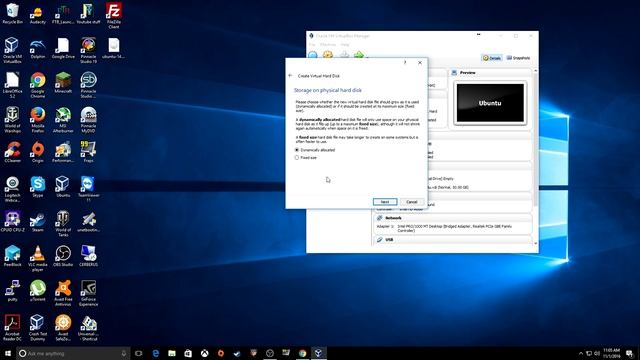Screen dimensions: 640x360
Task: Click the Discard toolbar icon in VirtualBox
Action: [344, 55]
